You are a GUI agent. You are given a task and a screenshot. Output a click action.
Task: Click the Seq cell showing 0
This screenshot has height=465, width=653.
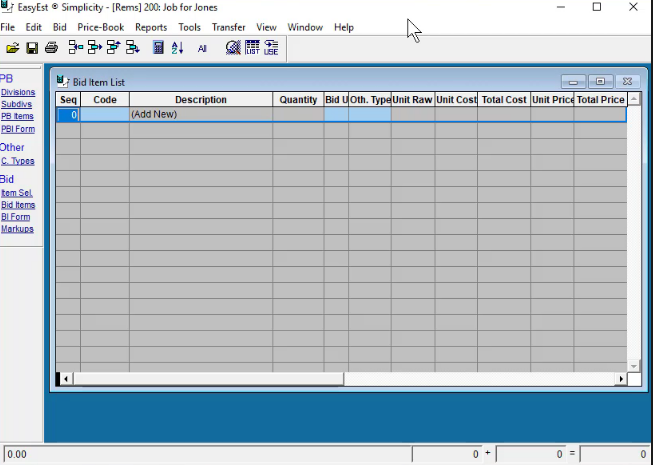(x=68, y=114)
